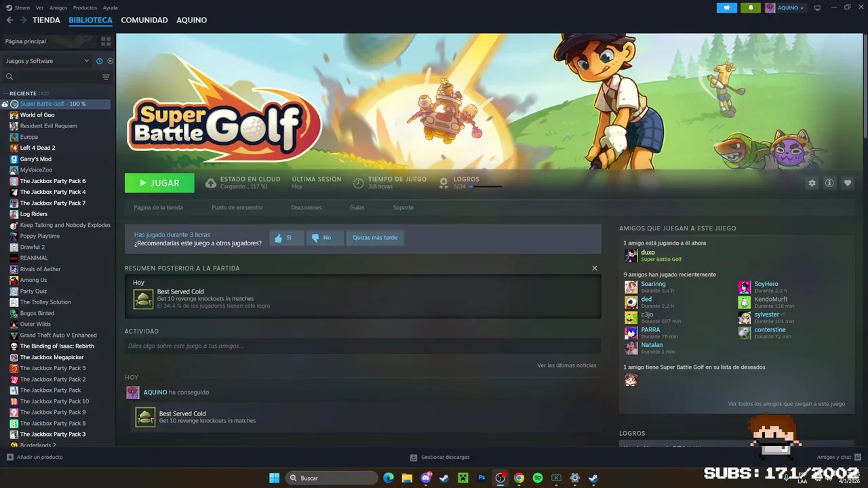Open friend SoyHero's profile

pos(766,284)
